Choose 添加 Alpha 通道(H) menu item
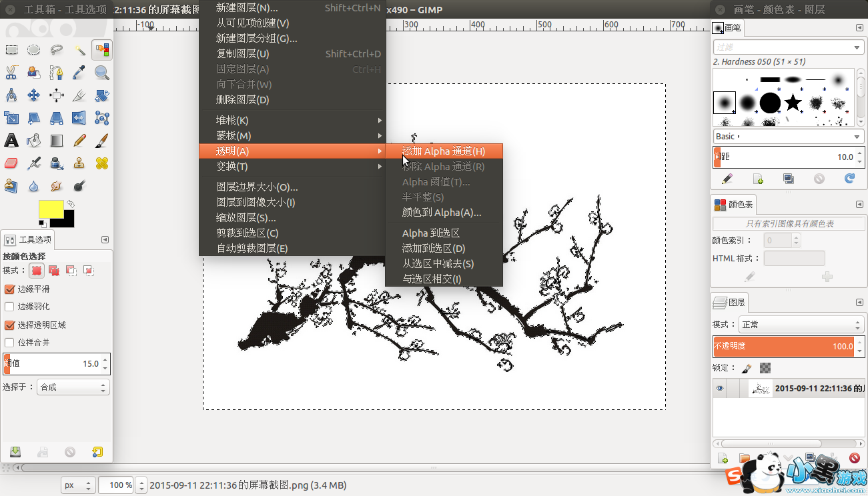Viewport: 868px width, 496px height. point(444,151)
